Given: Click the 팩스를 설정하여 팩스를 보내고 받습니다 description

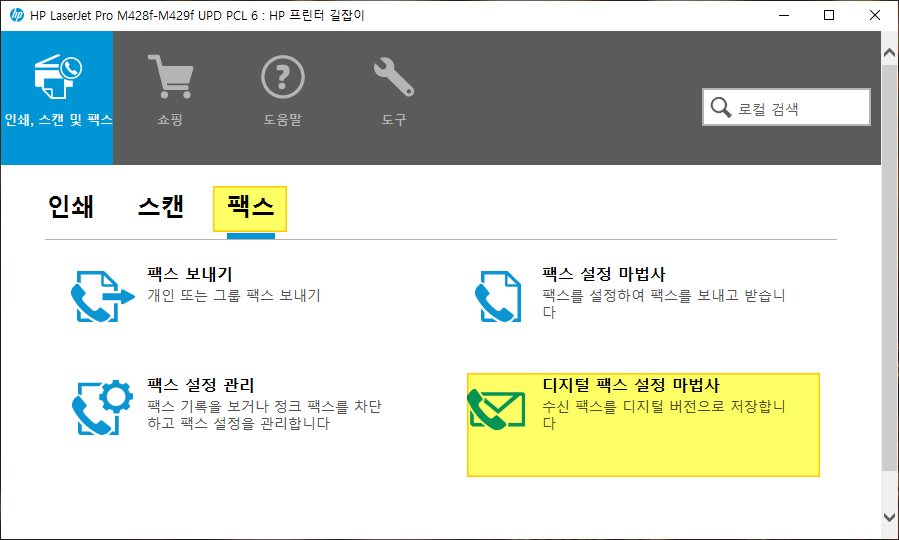Looking at the screenshot, I should coord(663,304).
